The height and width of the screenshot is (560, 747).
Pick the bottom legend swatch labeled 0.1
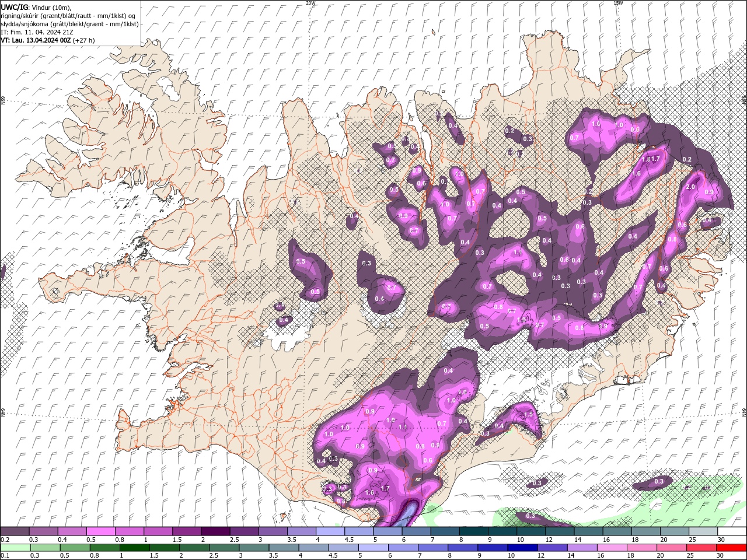(x=15, y=547)
